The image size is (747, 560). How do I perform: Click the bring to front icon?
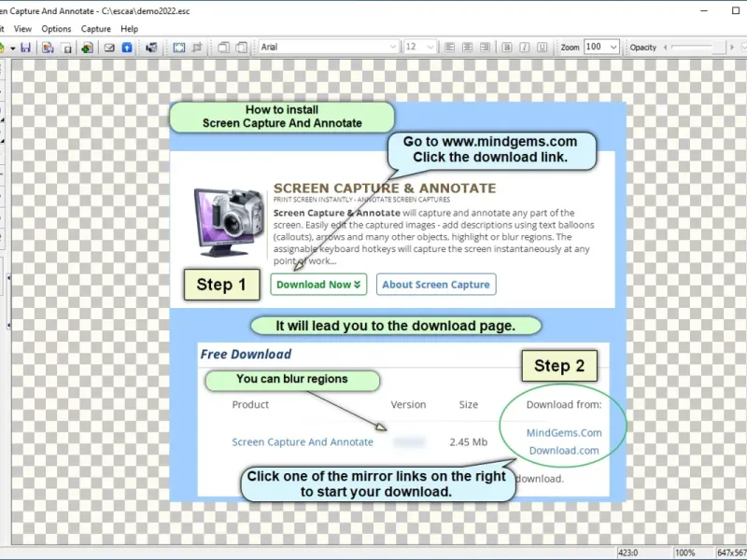click(223, 48)
